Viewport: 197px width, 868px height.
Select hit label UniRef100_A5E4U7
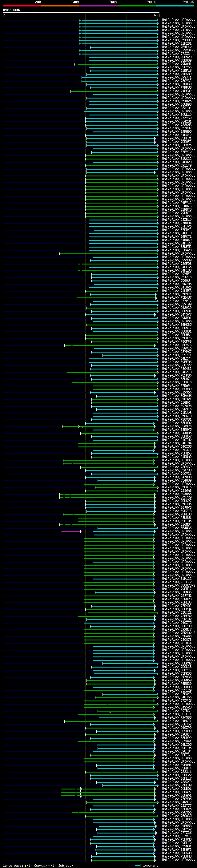click(177, 297)
